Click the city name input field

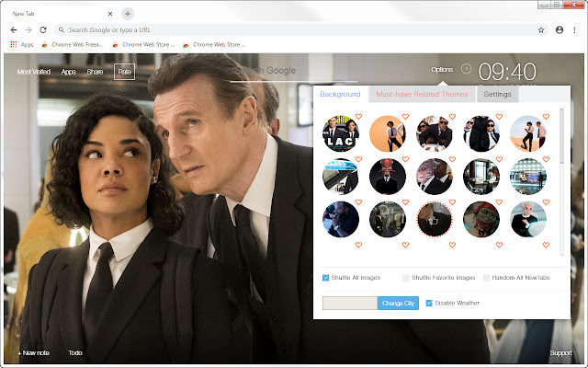pos(350,303)
